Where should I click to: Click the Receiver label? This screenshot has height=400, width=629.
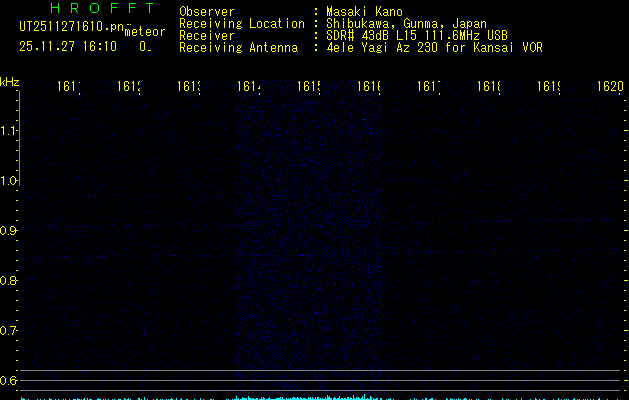click(x=207, y=36)
